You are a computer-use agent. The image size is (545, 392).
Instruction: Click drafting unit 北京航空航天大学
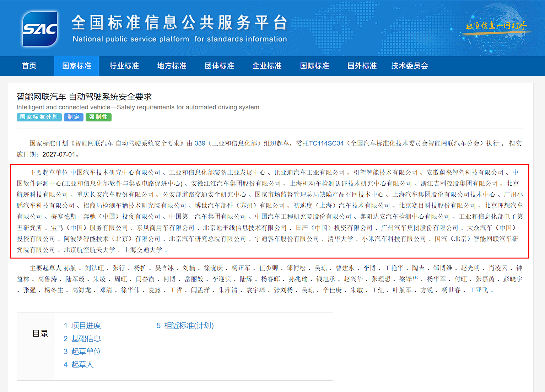[90, 250]
